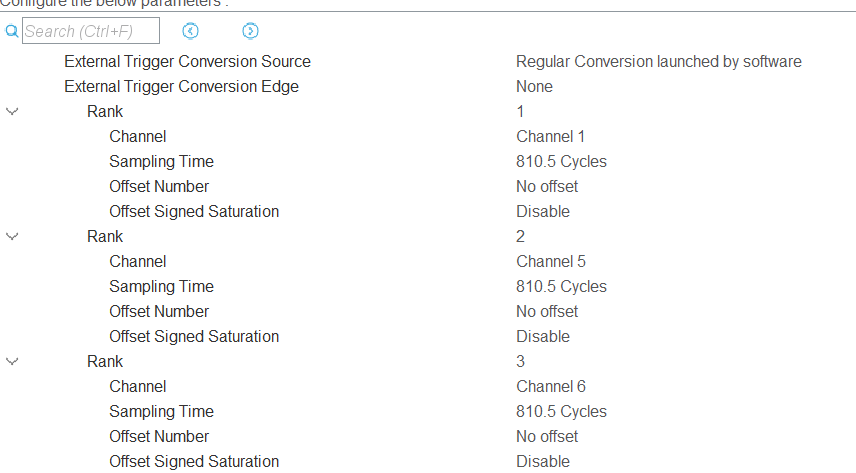856x473 pixels.
Task: Select the Sampling Time label under Rank 1
Action: click(161, 161)
